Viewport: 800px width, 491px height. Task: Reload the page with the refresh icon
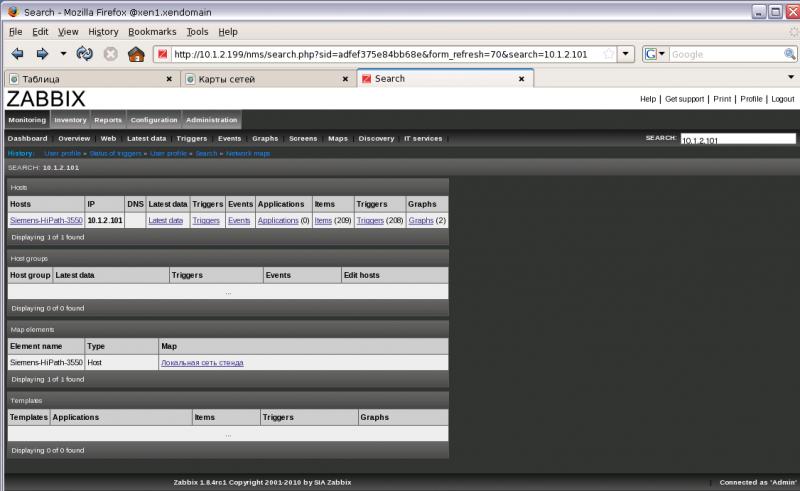[x=85, y=54]
